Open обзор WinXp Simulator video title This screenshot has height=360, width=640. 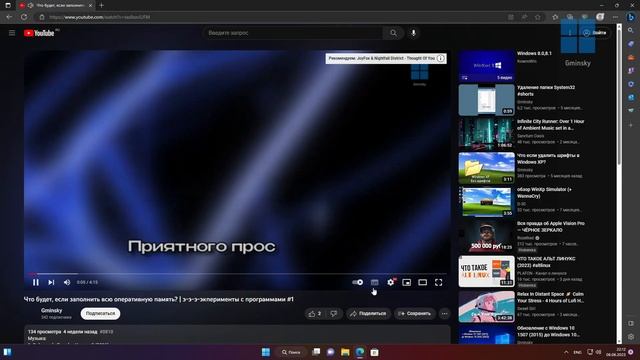[x=545, y=193]
